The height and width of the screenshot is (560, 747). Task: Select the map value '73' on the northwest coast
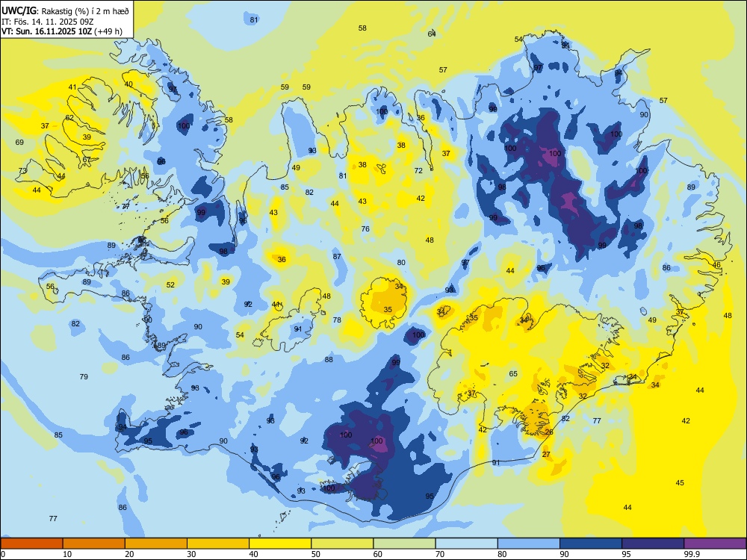click(x=23, y=170)
